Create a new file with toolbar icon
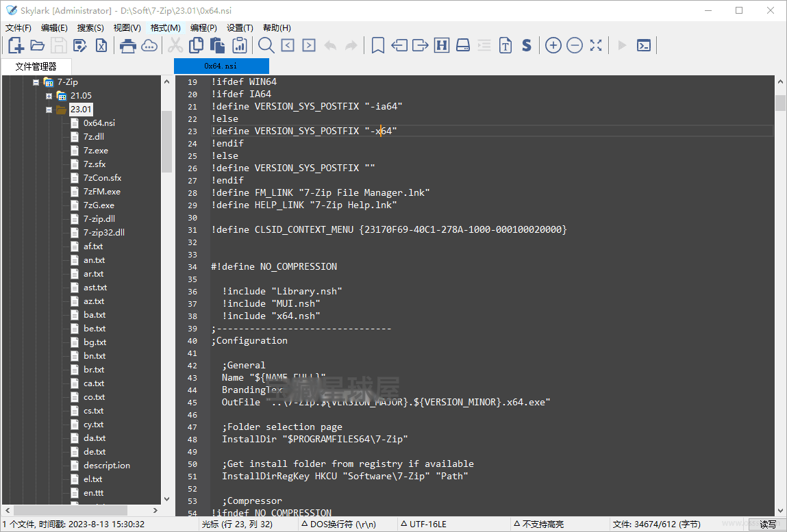The width and height of the screenshot is (787, 532). pyautogui.click(x=16, y=46)
